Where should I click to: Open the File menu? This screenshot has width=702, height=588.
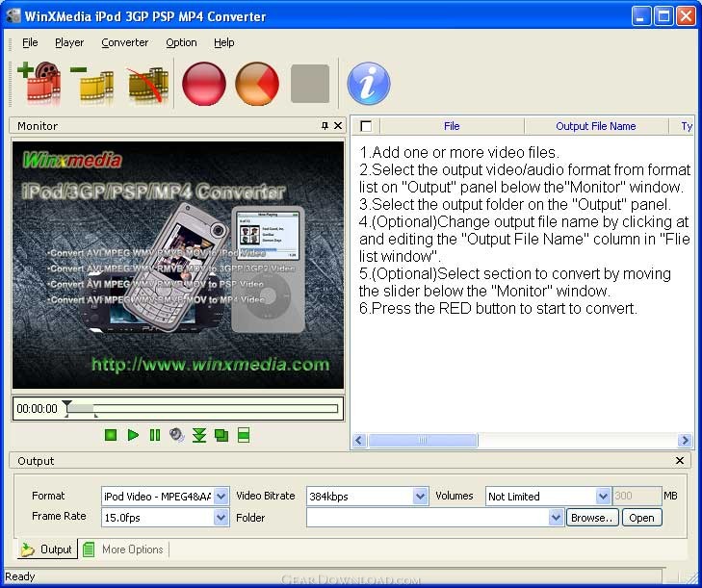(30, 42)
